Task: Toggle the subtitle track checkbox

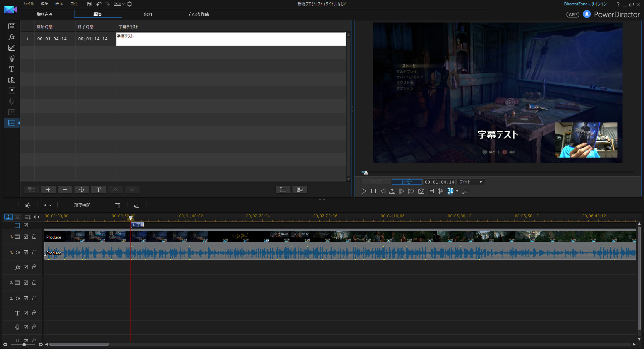Action: [26, 226]
